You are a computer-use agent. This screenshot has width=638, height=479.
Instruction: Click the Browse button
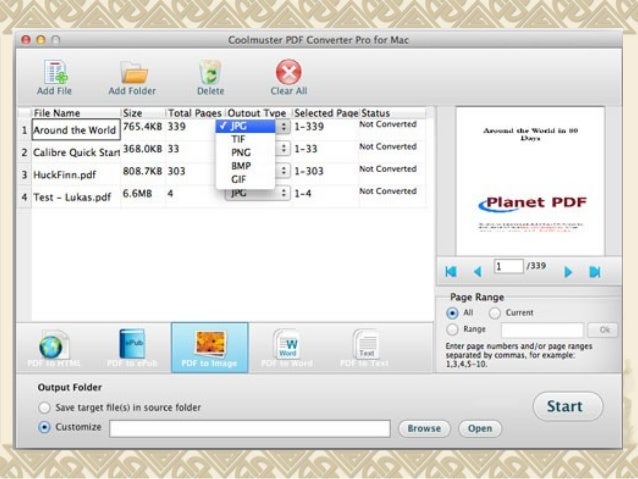(x=424, y=429)
